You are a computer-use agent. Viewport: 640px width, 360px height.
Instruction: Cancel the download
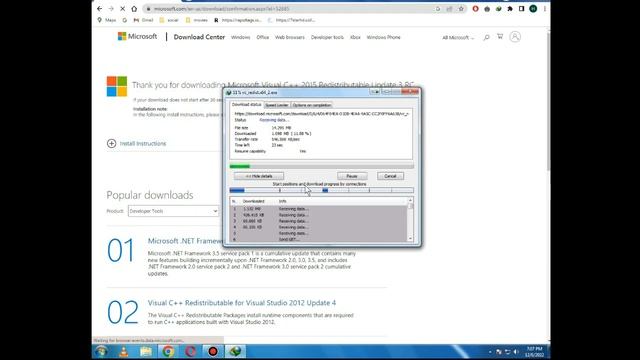pos(390,176)
